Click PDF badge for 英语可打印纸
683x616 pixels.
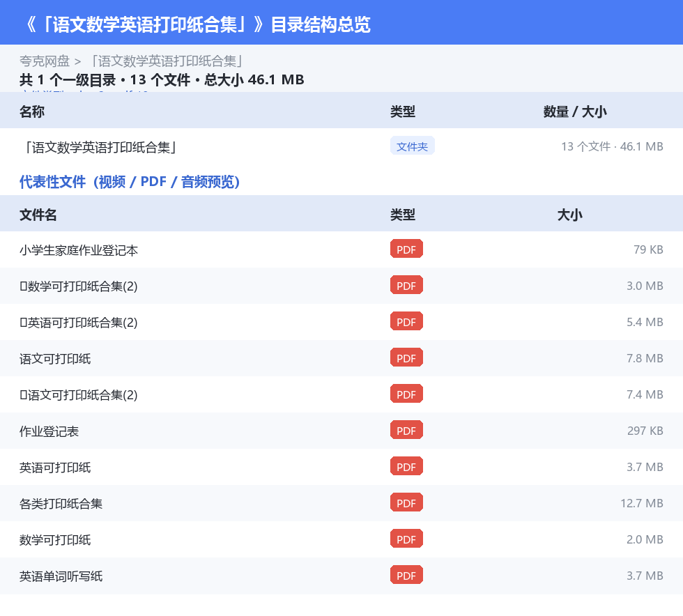406,466
